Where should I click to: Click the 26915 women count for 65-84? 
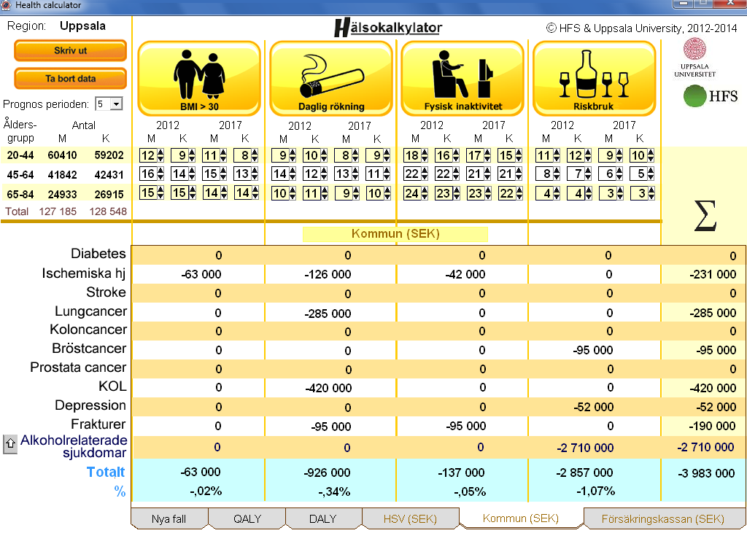[109, 194]
